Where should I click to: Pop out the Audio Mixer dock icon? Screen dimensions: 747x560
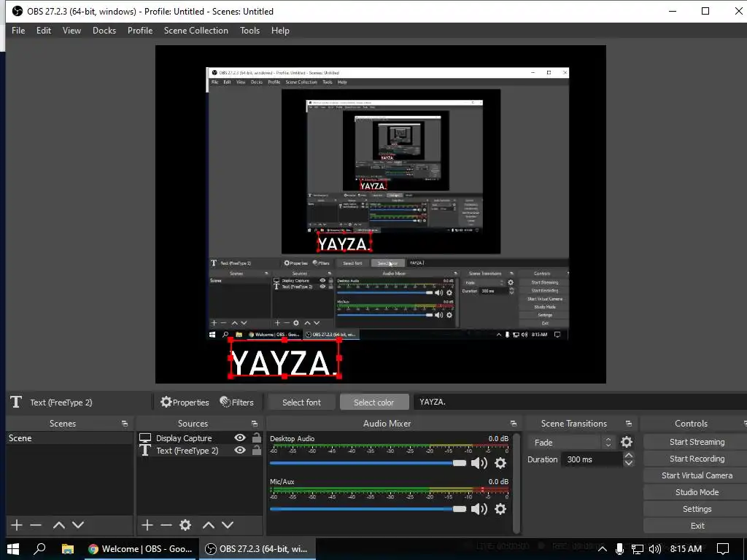tap(513, 424)
